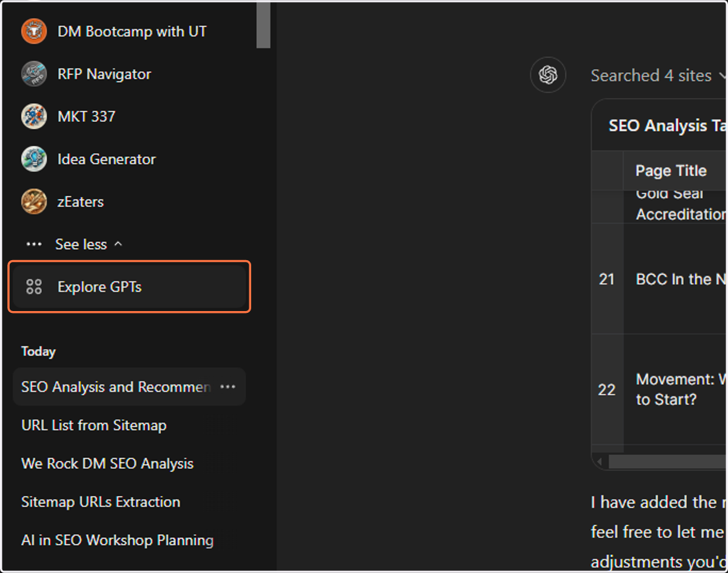Click row number 22 cell
Viewport: 728px width, 573px height.
point(607,389)
